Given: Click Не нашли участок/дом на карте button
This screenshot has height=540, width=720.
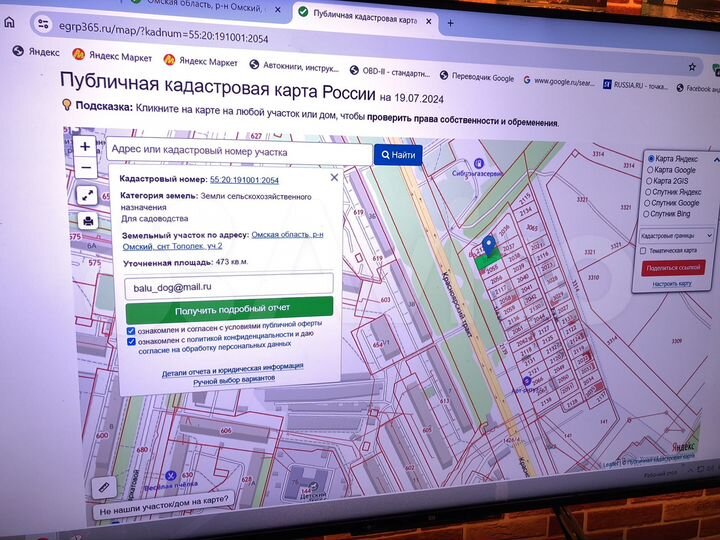Looking at the screenshot, I should coord(163,505).
